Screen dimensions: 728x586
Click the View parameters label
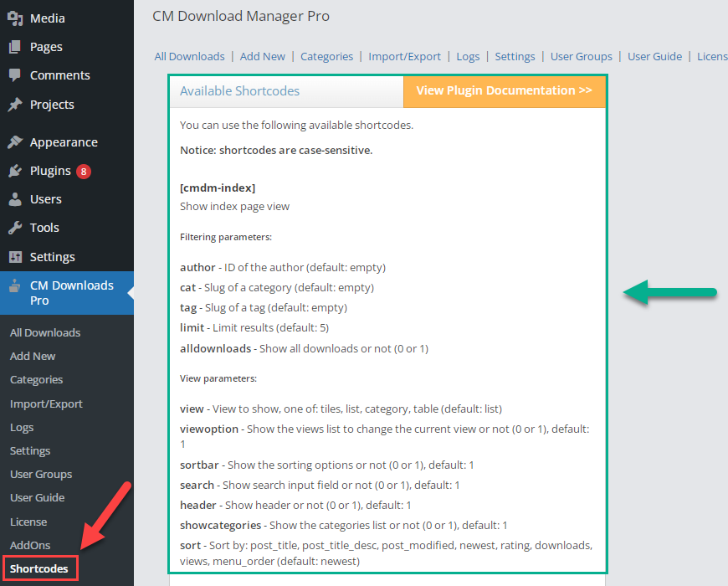218,378
